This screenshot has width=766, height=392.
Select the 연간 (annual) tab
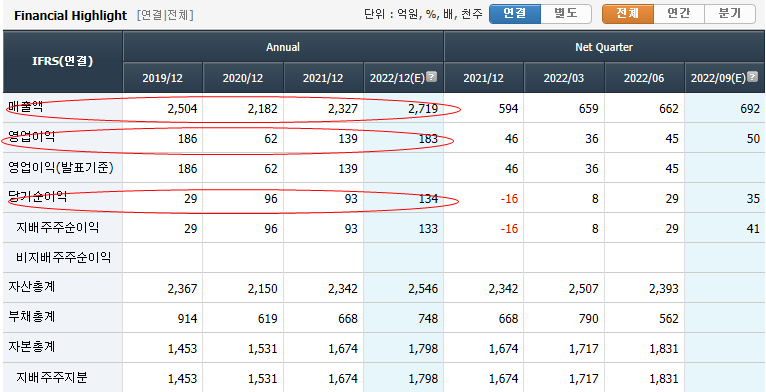679,14
